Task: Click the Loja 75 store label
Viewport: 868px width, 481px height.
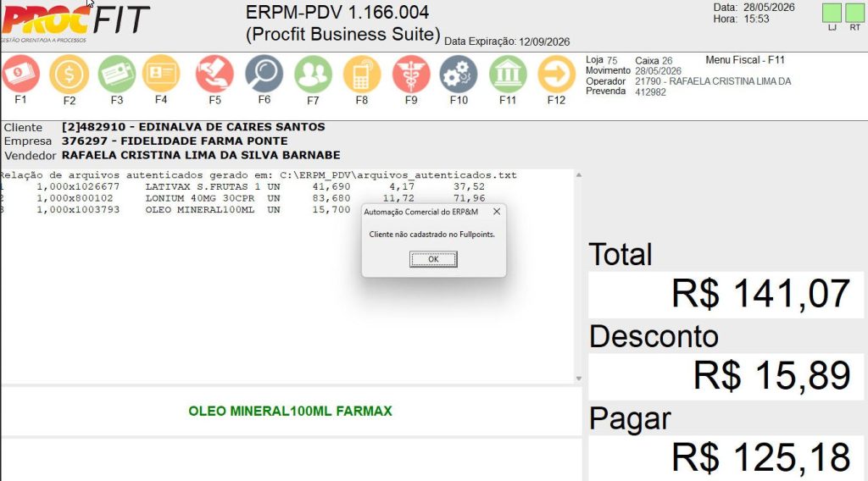Action: coord(601,60)
